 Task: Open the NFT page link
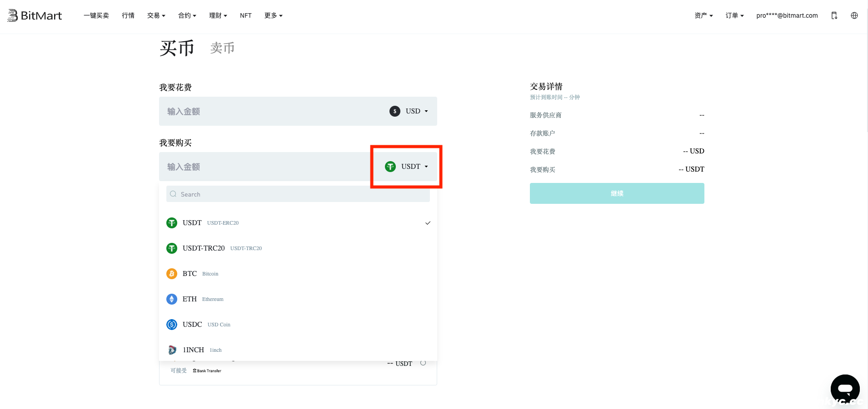[245, 15]
